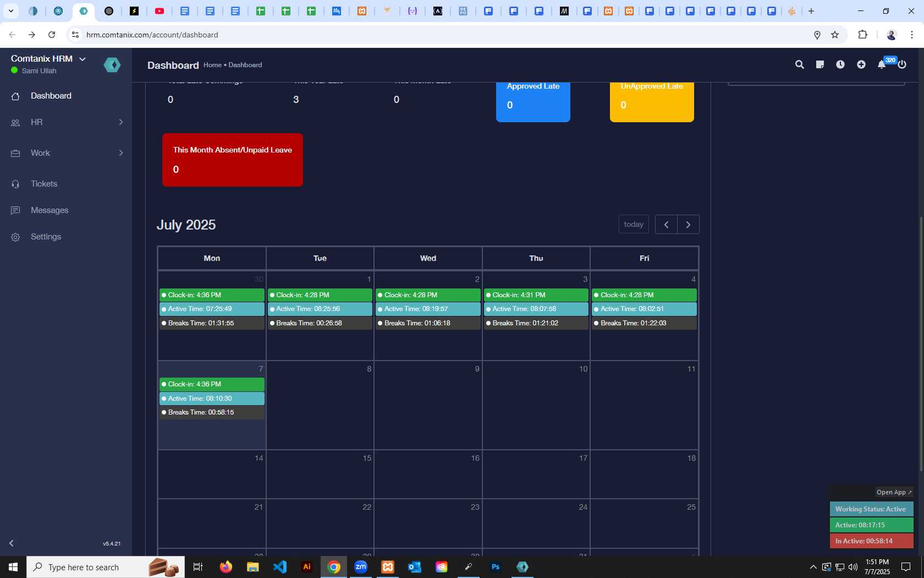Open a new browser tab with plus
This screenshot has width=924, height=578.
(811, 11)
